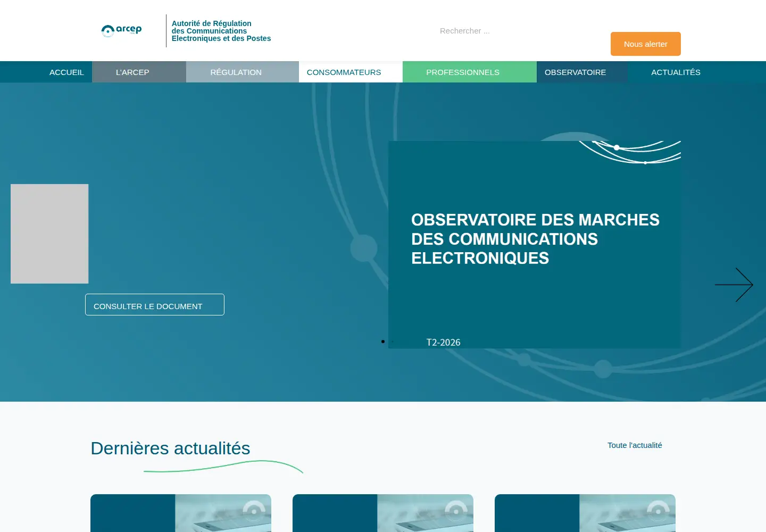Click the grey document cover placeholder
This screenshot has width=766, height=532.
click(49, 234)
